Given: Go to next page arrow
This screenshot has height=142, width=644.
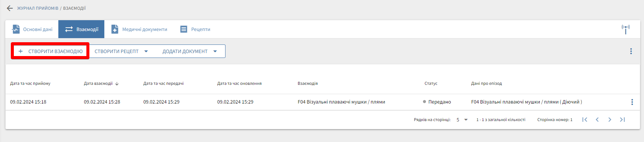Looking at the screenshot, I should 610,120.
